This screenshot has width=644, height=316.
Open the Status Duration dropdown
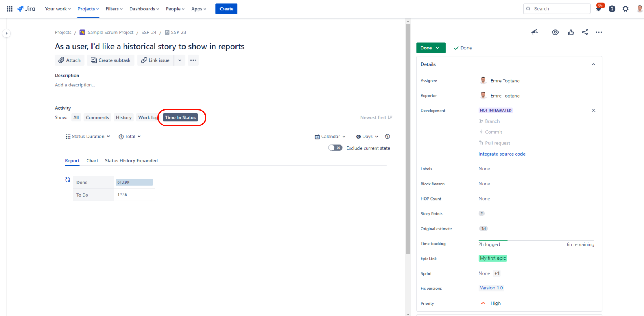[x=88, y=137]
